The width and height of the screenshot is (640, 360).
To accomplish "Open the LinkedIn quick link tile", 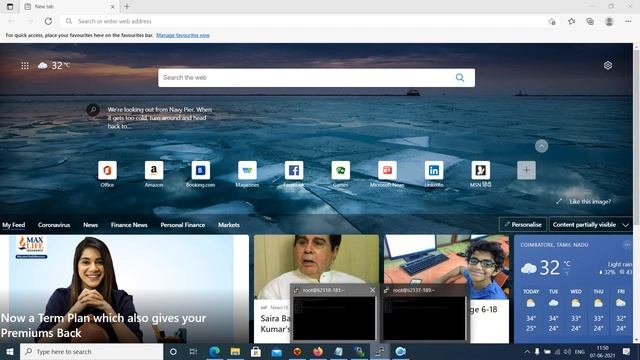I will 434,171.
